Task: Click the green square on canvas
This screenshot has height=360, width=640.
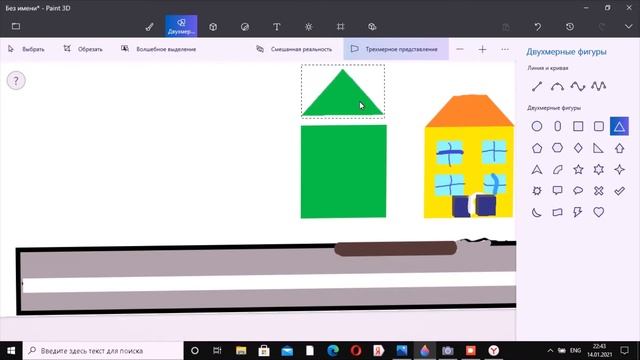Action: tap(343, 171)
